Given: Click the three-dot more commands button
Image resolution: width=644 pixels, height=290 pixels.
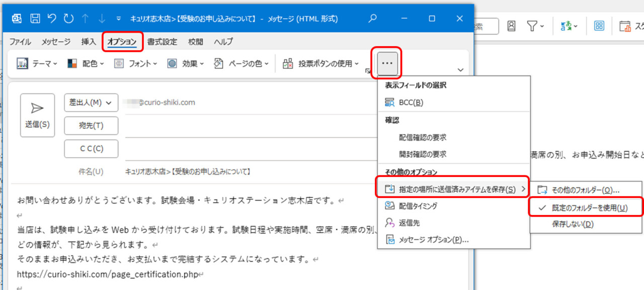Looking at the screenshot, I should click(387, 63).
